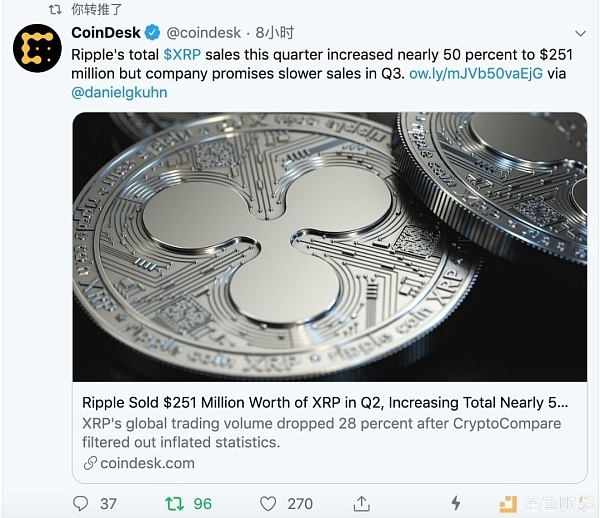Visit the @danielgkuhn mention
Image resolution: width=600 pixels, height=518 pixels.
pos(119,93)
